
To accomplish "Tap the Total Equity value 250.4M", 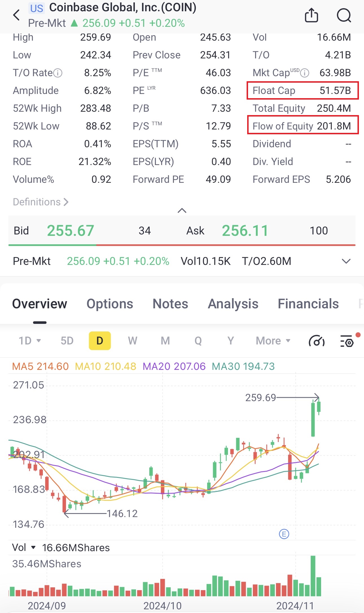I will [334, 108].
